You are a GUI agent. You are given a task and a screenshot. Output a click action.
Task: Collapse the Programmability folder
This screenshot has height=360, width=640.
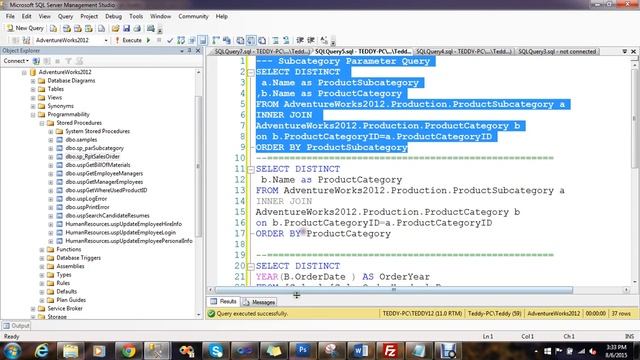pos(33,115)
